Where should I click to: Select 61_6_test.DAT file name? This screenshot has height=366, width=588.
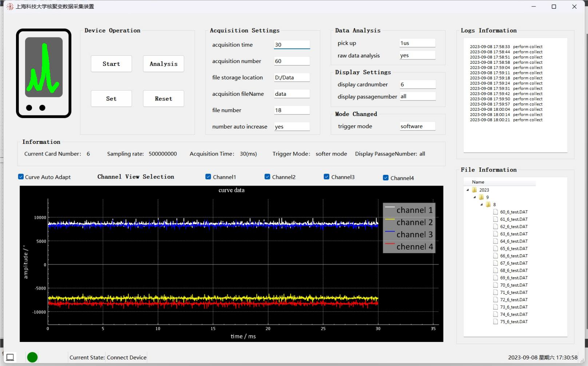514,219
